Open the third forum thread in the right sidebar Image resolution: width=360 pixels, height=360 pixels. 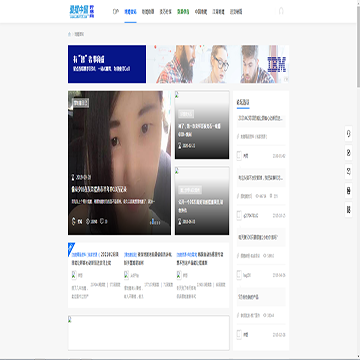pyautogui.click(x=261, y=238)
